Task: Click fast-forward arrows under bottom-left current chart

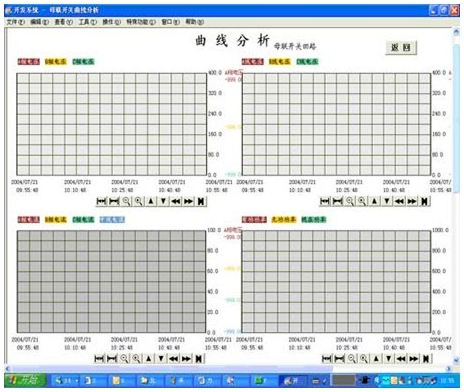Action: click(186, 359)
